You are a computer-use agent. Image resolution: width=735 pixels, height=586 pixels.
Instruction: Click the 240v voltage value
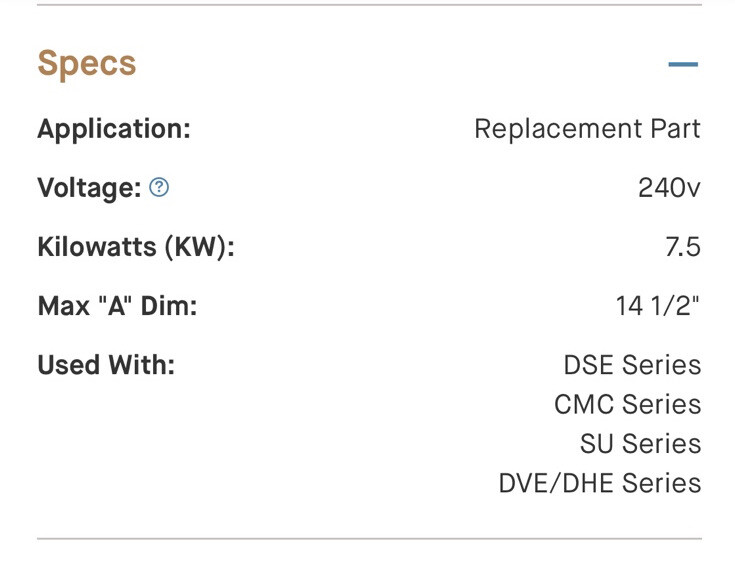669,188
